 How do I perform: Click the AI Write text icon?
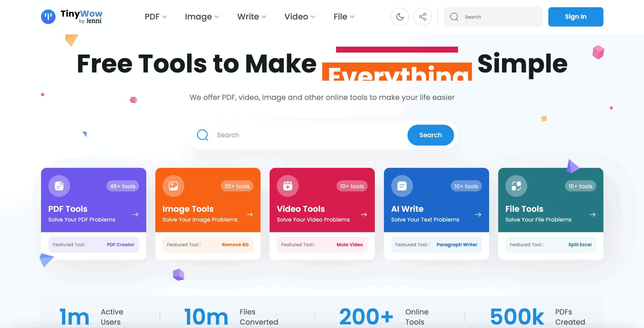[x=402, y=186]
